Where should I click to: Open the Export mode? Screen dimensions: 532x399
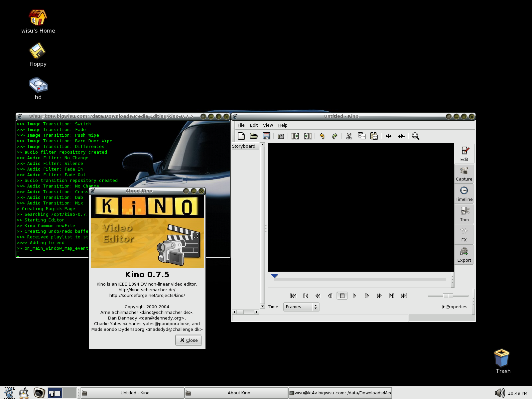tap(464, 255)
